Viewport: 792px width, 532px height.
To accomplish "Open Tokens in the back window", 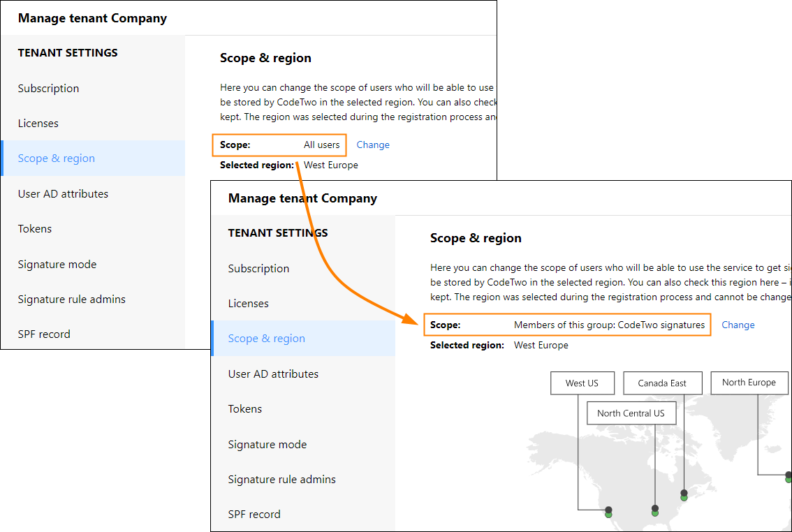I will pos(34,229).
